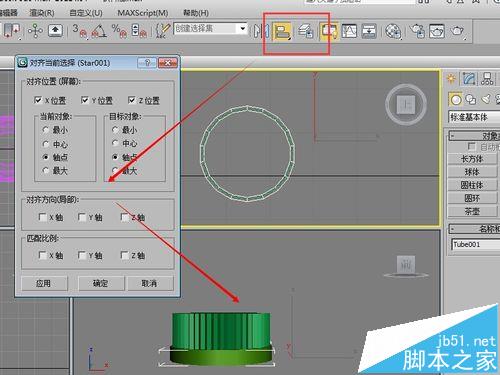Click the 确定 button
Viewport: 500px width, 375px height.
pyautogui.click(x=101, y=283)
